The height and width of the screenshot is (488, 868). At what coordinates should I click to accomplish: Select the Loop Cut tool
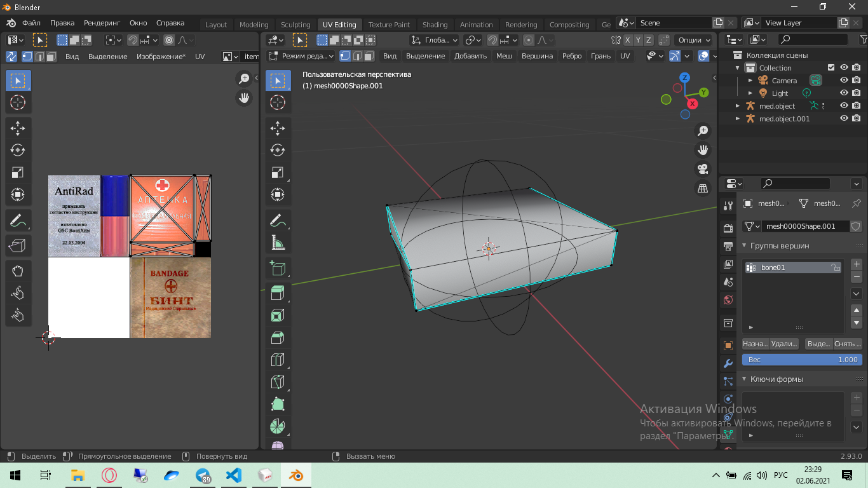point(278,360)
